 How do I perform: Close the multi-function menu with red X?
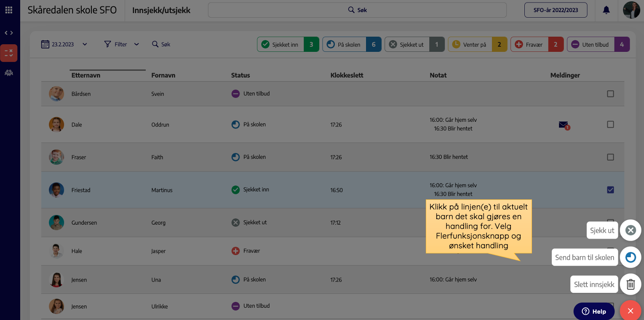click(631, 311)
